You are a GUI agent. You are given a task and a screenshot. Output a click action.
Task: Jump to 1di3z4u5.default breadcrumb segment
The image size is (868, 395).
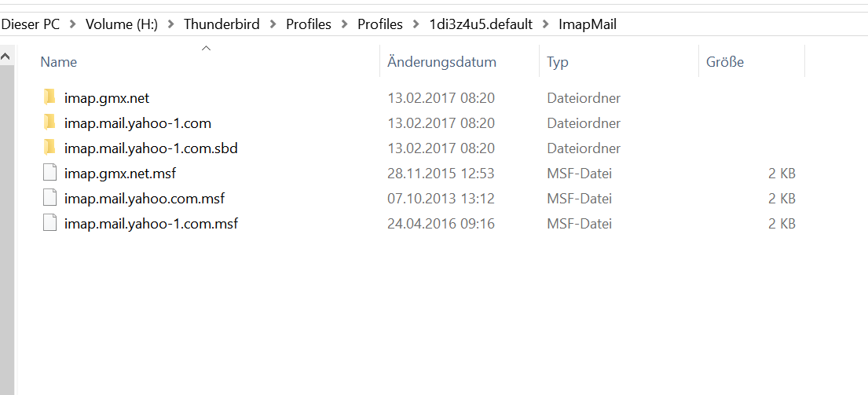point(481,24)
